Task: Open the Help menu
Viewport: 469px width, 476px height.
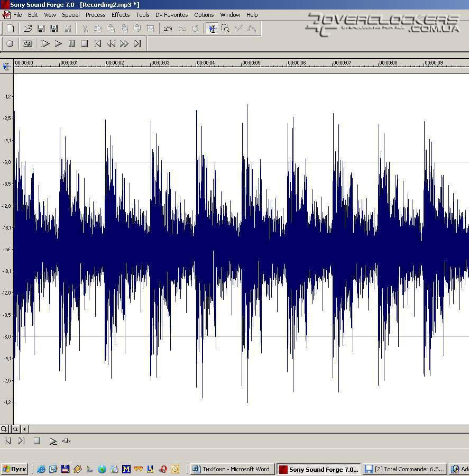Action: click(x=252, y=15)
